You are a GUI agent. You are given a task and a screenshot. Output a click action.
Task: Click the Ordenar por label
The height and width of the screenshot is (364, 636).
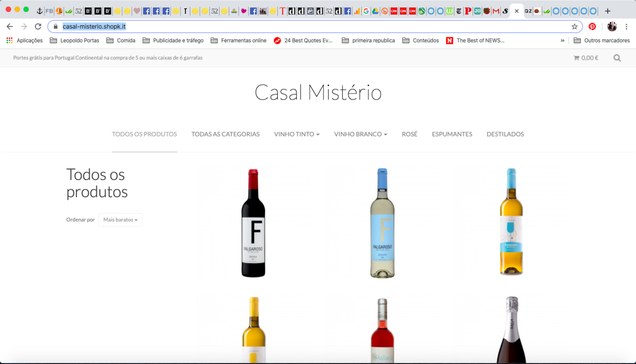pyautogui.click(x=80, y=219)
